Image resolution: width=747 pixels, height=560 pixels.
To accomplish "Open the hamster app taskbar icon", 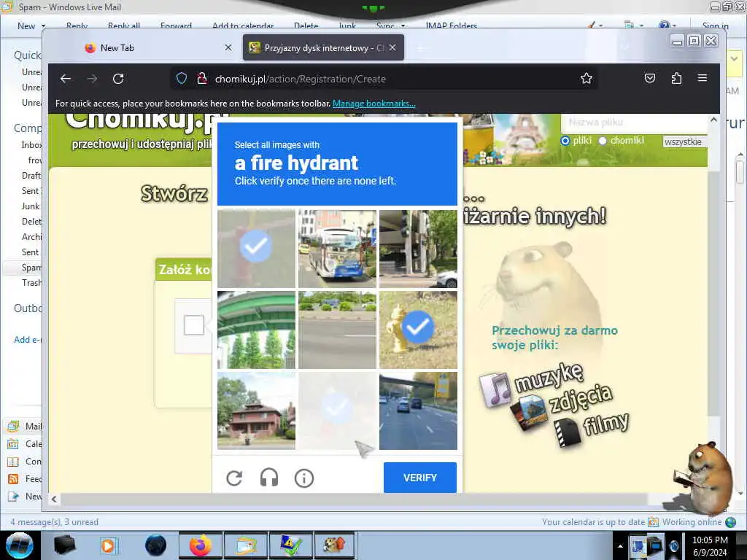I will pos(335,545).
